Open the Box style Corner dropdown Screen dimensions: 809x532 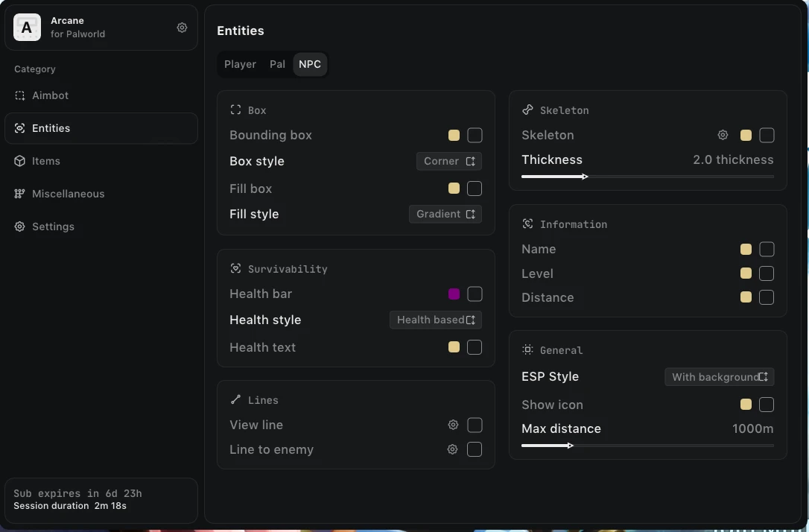pos(449,161)
